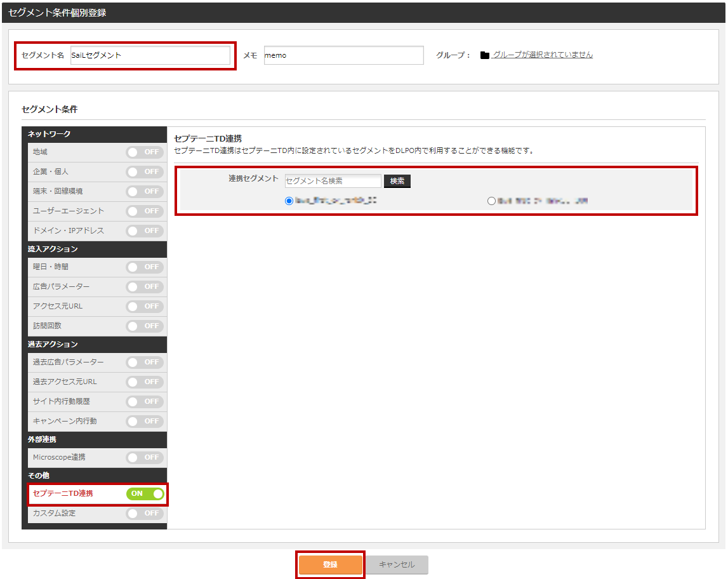728x579 pixels.
Task: Turn on 端末・回線環境 switch
Action: (x=145, y=192)
